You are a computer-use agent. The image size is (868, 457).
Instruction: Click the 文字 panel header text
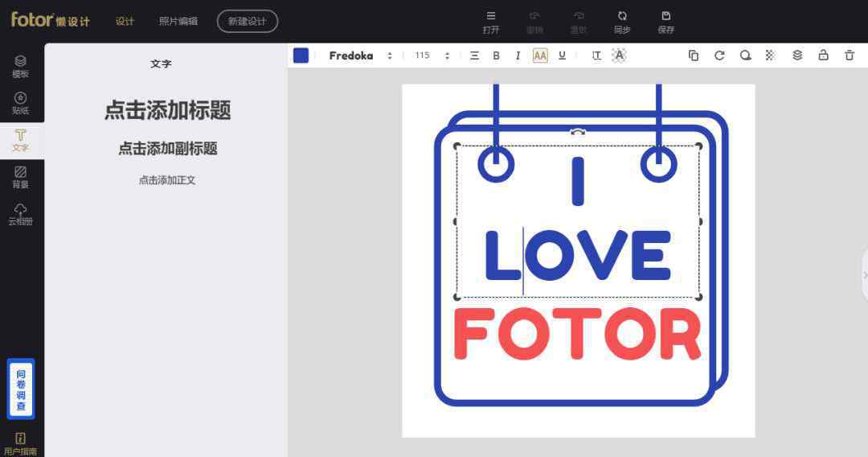(x=161, y=64)
